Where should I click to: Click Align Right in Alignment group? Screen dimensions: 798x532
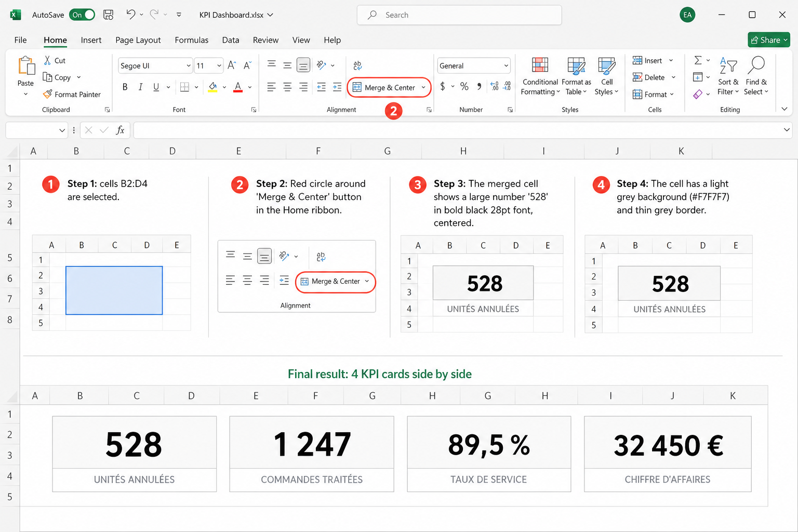pyautogui.click(x=303, y=87)
